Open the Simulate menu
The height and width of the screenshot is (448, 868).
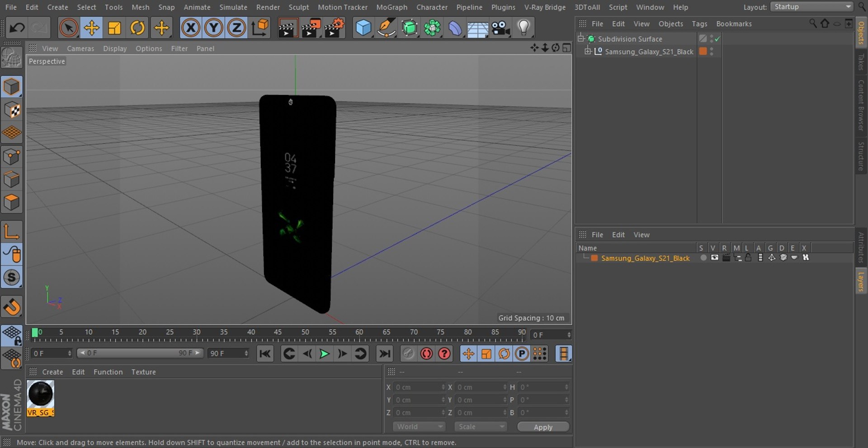coord(233,7)
